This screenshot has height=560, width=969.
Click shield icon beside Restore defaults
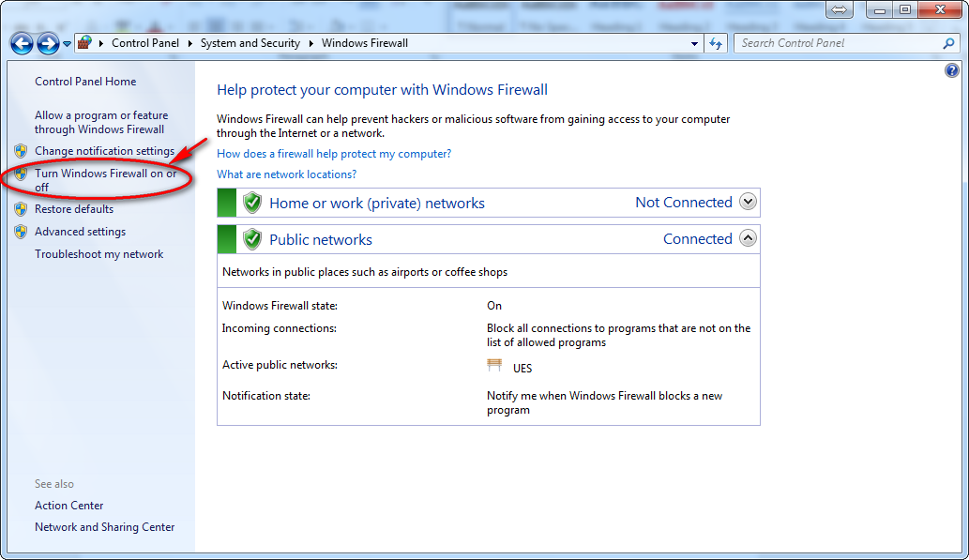point(21,209)
